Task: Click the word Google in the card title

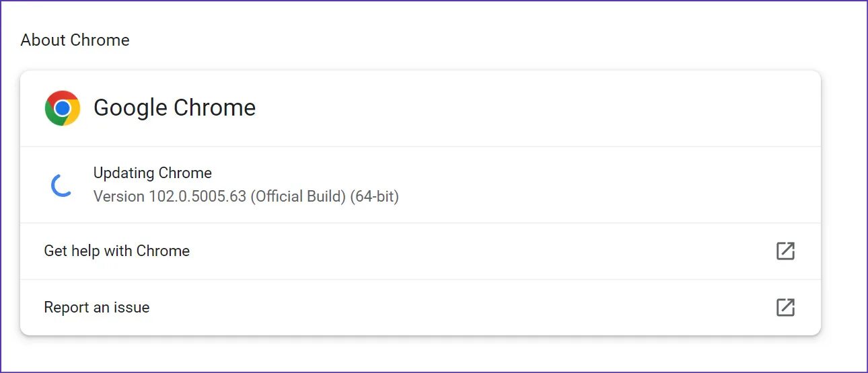Action: (x=130, y=108)
